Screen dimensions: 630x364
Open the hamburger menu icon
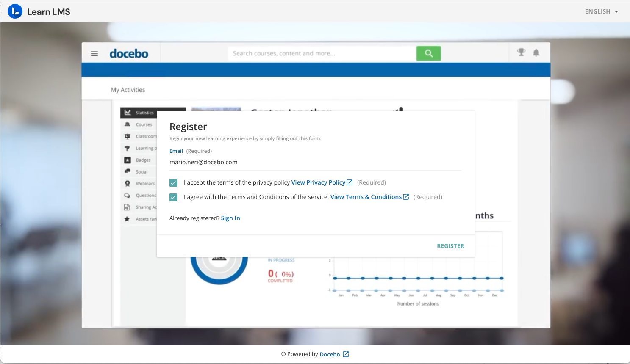tap(94, 54)
